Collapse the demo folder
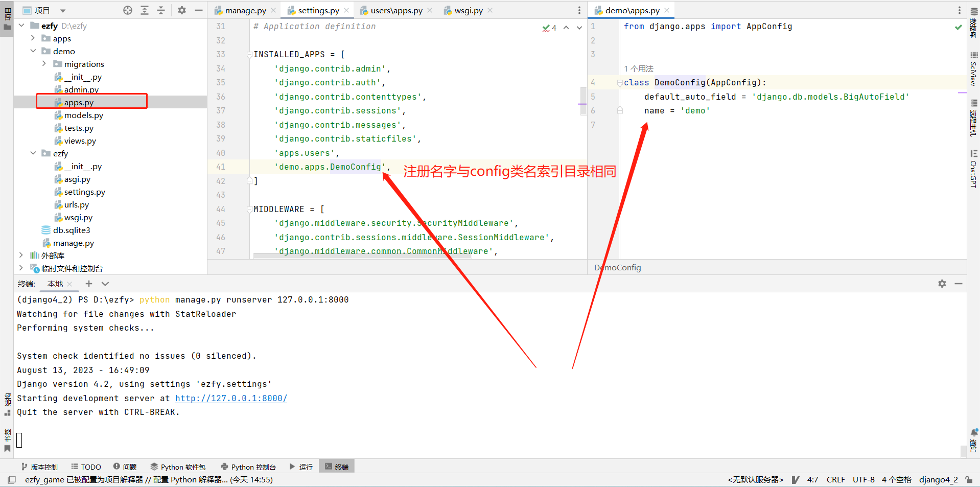Viewport: 980px width, 487px height. pos(33,51)
